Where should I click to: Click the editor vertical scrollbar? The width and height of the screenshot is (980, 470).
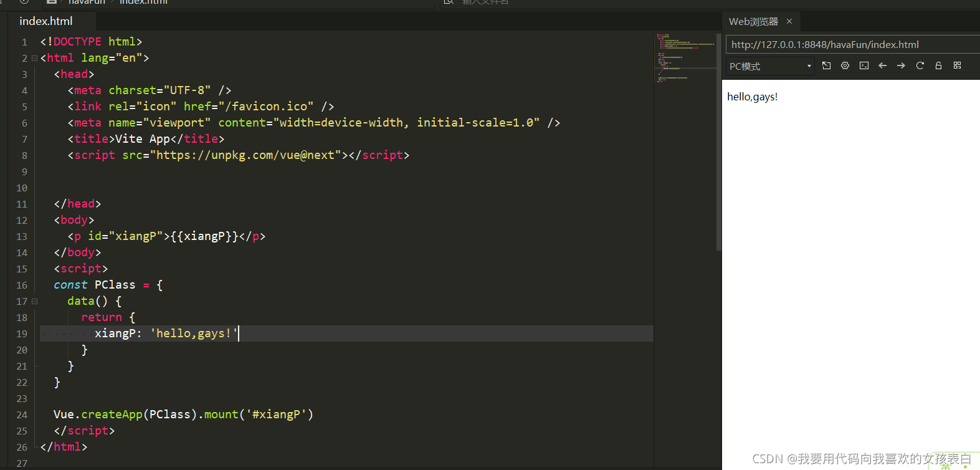coord(719,142)
